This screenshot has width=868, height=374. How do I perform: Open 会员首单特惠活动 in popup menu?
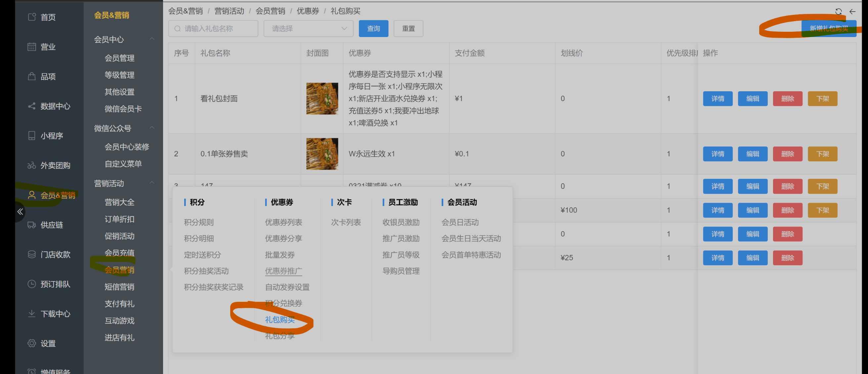click(x=471, y=255)
